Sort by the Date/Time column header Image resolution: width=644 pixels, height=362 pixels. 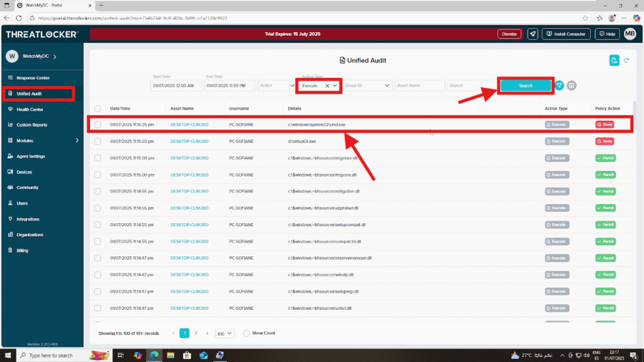coord(120,108)
